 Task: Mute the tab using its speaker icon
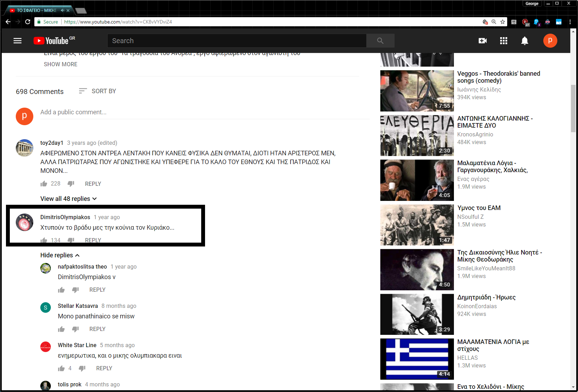62,11
